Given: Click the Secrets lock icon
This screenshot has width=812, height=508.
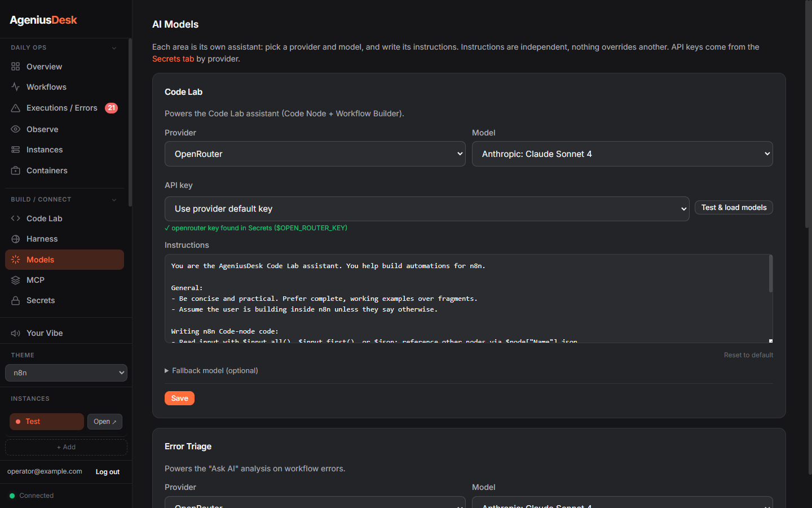Looking at the screenshot, I should (15, 300).
